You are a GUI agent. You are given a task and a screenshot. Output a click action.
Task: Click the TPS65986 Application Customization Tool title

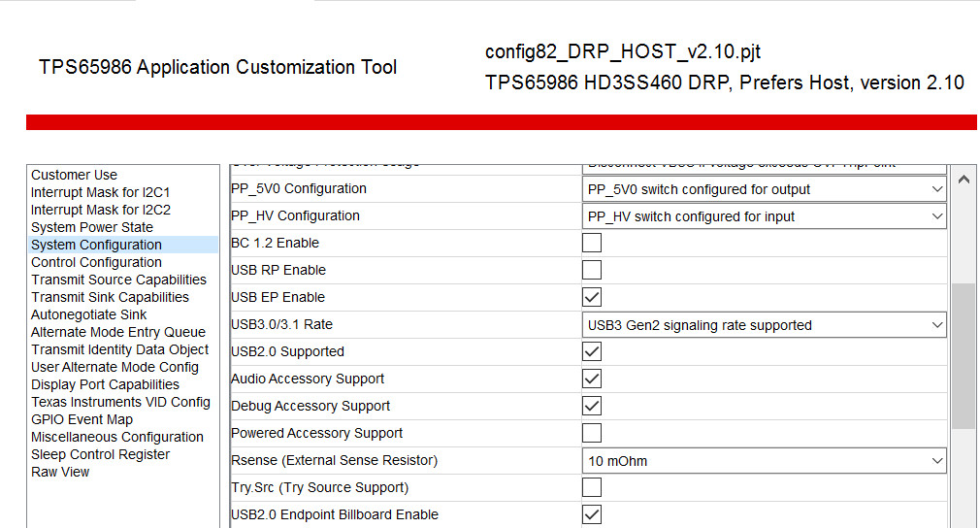click(x=218, y=68)
